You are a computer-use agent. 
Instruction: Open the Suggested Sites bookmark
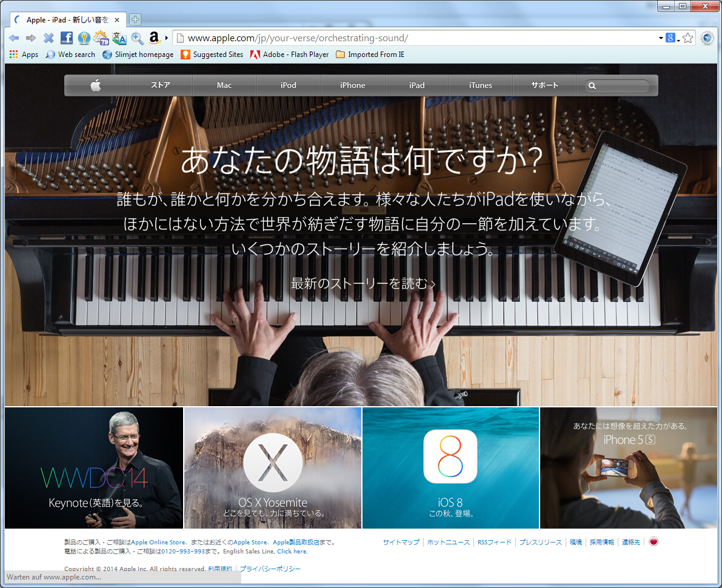pos(212,55)
